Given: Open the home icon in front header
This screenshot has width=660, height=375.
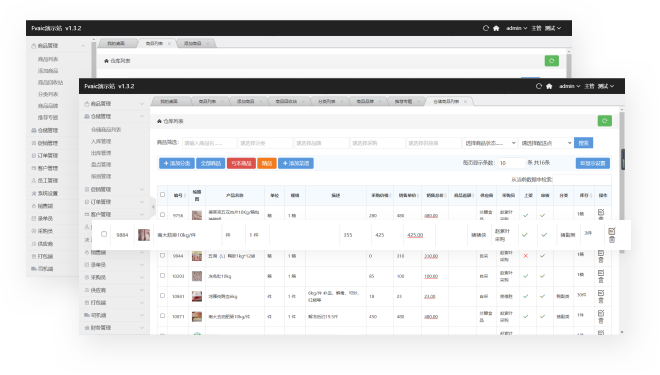Looking at the screenshot, I should pyautogui.click(x=549, y=86).
